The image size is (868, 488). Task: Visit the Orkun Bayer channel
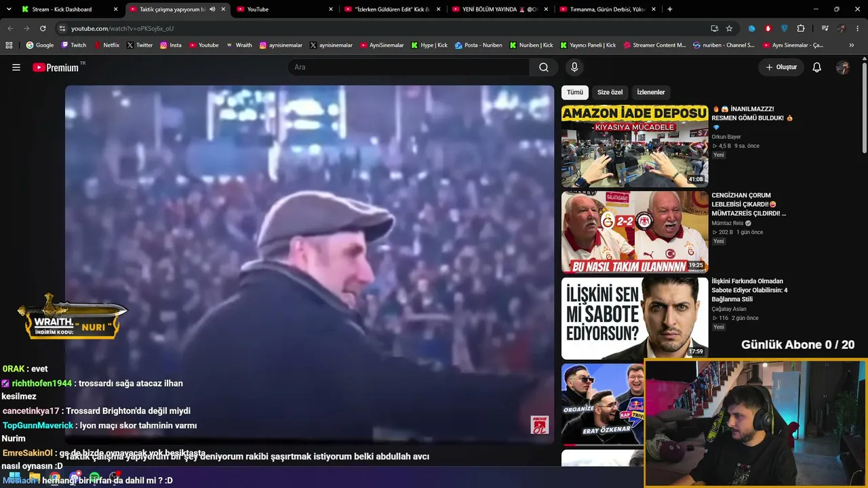pyautogui.click(x=726, y=137)
